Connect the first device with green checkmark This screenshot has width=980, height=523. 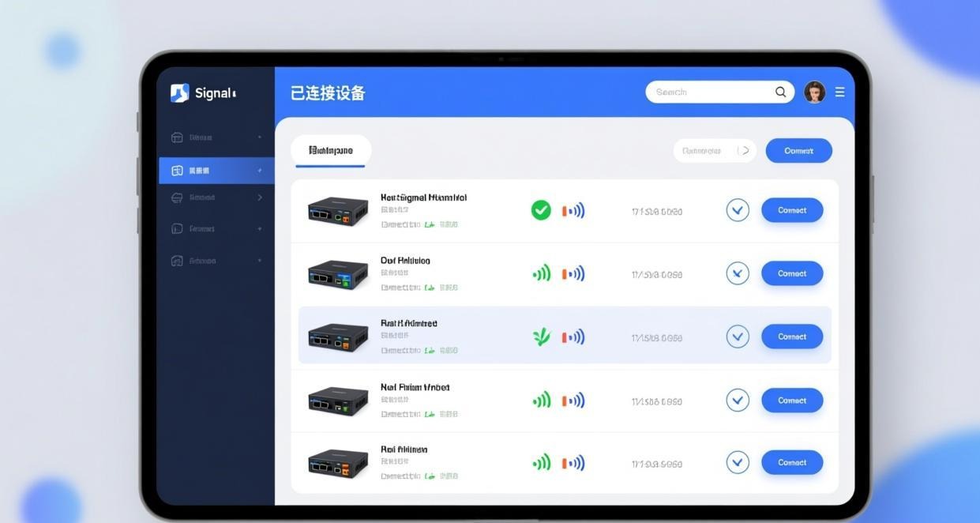point(792,210)
